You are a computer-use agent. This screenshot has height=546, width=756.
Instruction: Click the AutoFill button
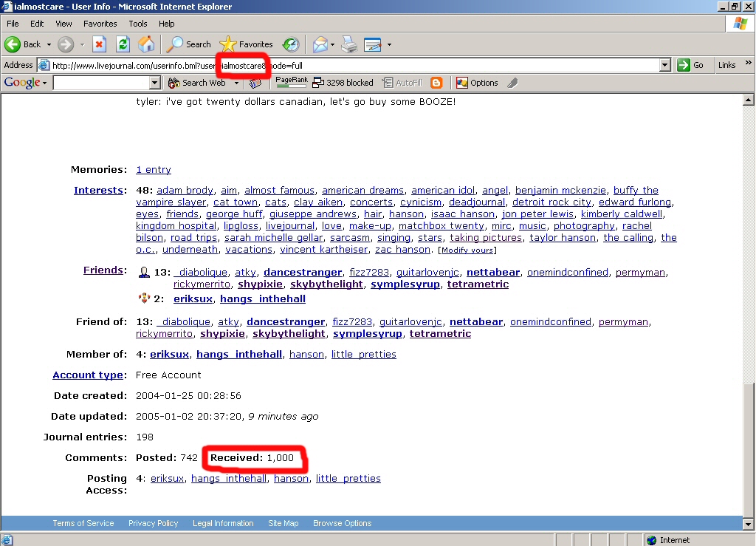pos(402,83)
